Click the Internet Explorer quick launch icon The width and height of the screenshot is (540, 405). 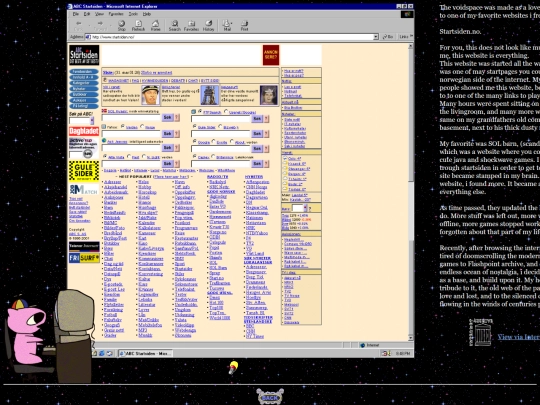102,353
